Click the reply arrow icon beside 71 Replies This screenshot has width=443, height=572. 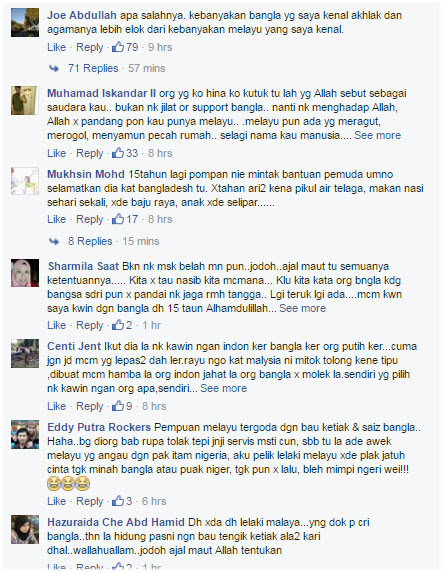tap(54, 68)
